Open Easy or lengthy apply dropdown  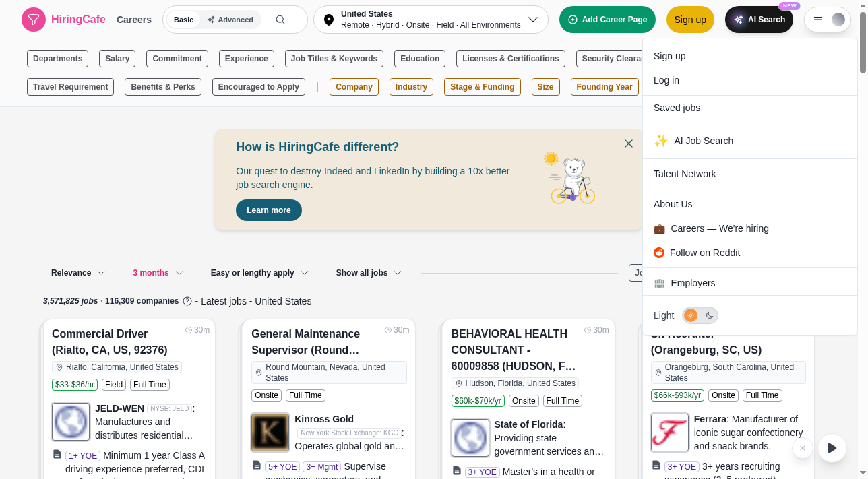point(259,273)
